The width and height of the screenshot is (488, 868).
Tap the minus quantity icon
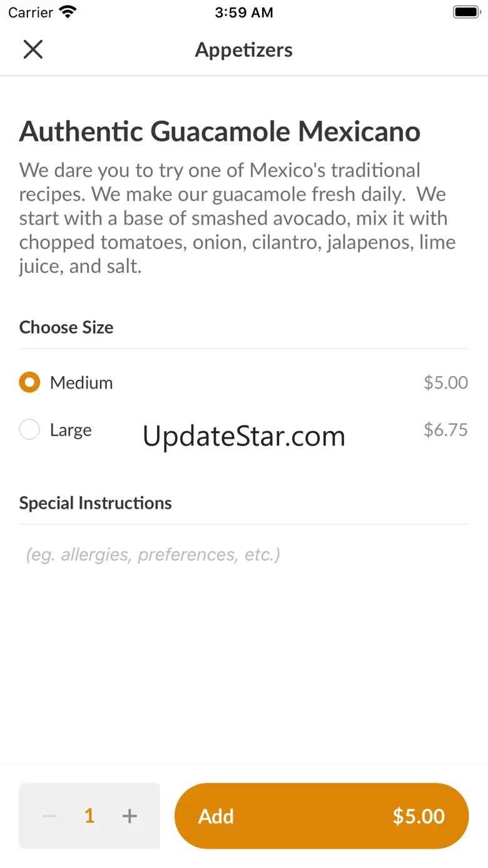(x=49, y=816)
